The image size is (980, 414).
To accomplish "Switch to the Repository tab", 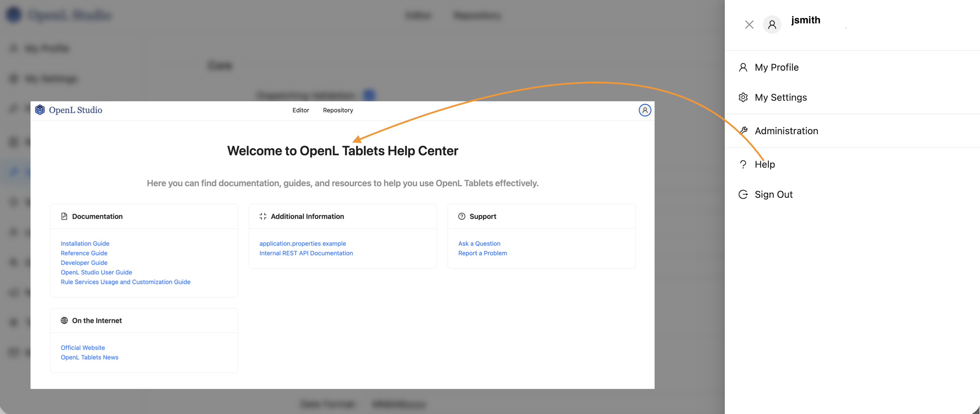I will [338, 110].
